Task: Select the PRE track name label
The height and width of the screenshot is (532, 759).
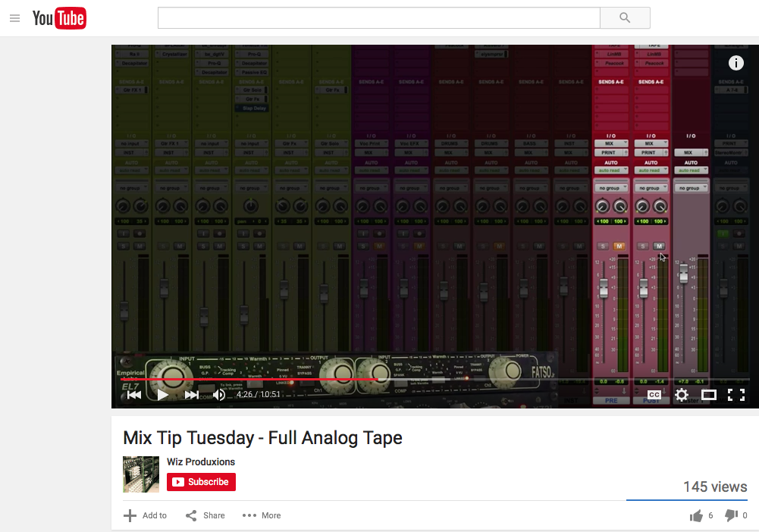Action: click(611, 400)
